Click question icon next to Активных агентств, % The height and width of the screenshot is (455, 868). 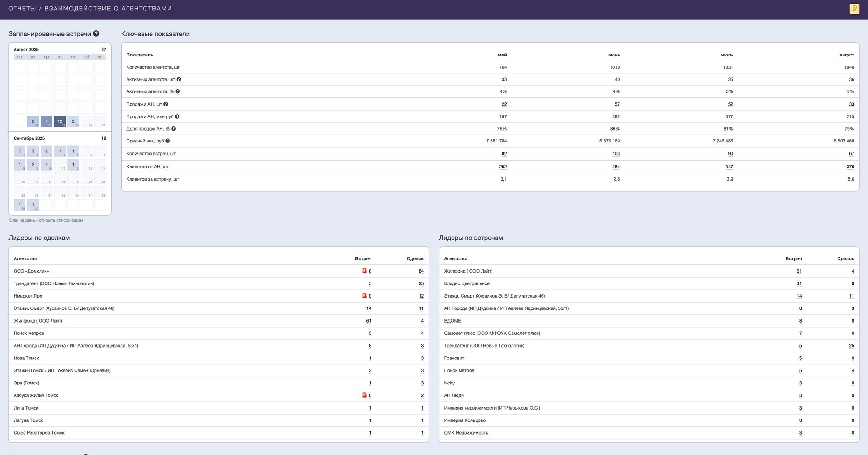(x=178, y=91)
